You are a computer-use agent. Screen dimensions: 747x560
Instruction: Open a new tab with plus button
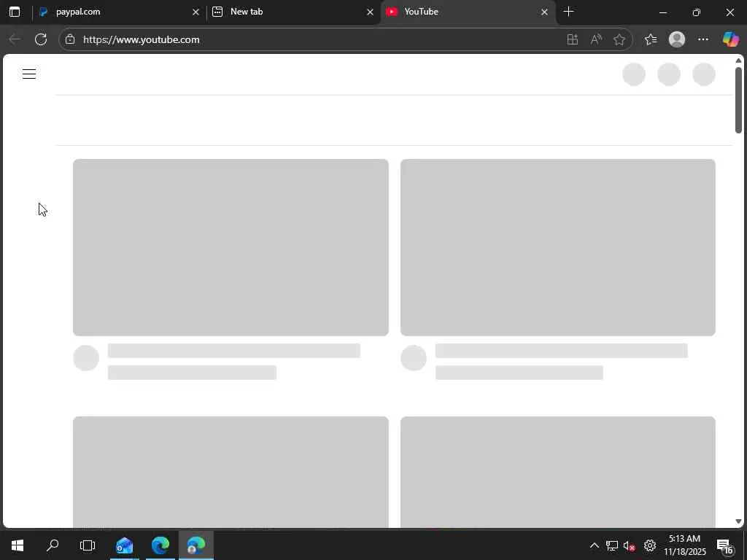point(568,12)
